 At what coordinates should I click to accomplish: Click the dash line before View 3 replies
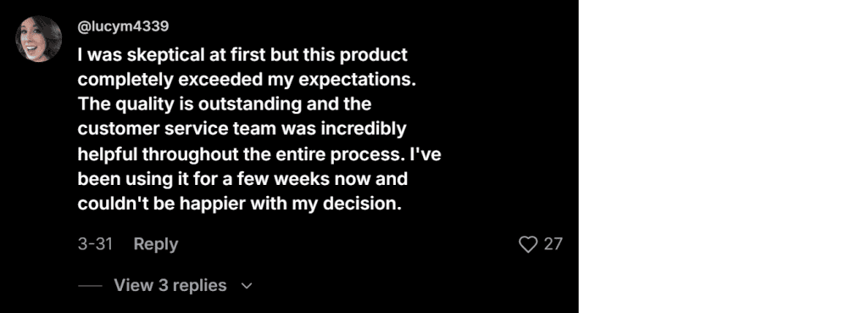click(90, 286)
